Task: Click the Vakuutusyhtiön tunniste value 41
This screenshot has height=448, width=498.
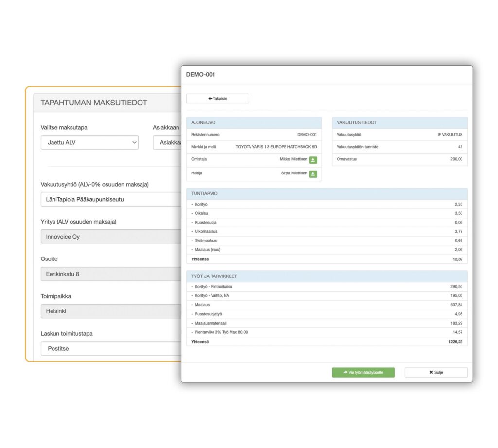Action: pyautogui.click(x=460, y=147)
